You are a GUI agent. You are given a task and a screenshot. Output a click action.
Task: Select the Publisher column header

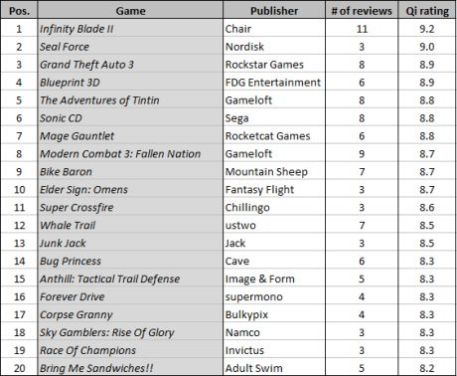click(x=274, y=10)
